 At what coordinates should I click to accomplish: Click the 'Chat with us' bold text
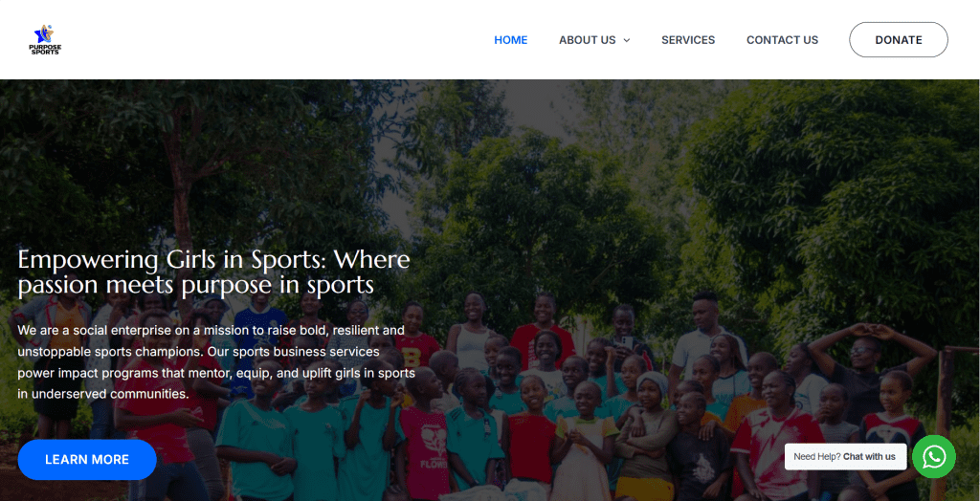coord(869,457)
